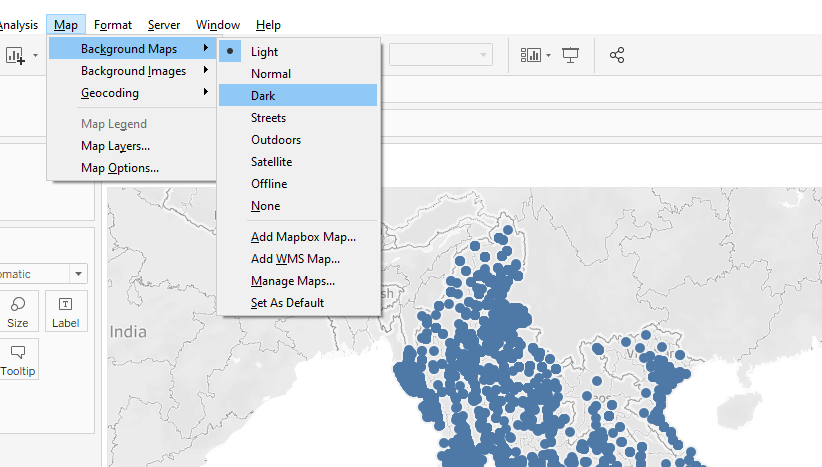Viewport: 822px width, 467px height.
Task: Open Map Layers... from the Map menu
Action: [116, 146]
